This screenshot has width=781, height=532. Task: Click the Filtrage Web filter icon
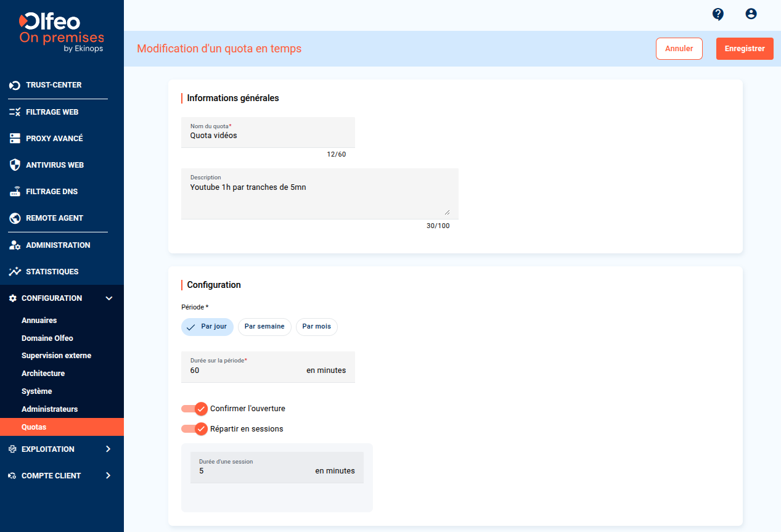click(x=15, y=112)
